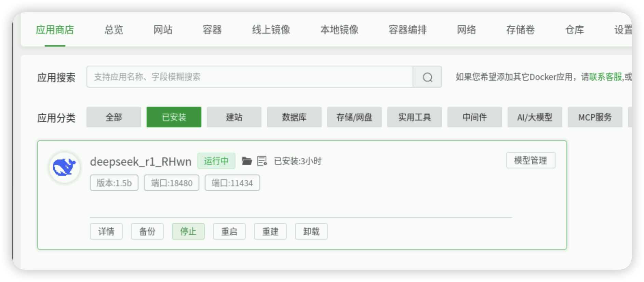Open the 容器编排 tab
The width and height of the screenshot is (644, 282).
coord(408,30)
